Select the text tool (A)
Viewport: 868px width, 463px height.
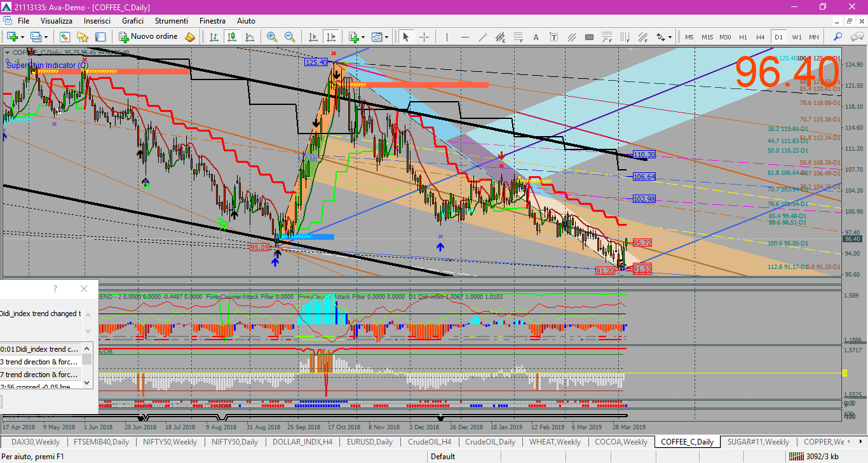tap(536, 37)
